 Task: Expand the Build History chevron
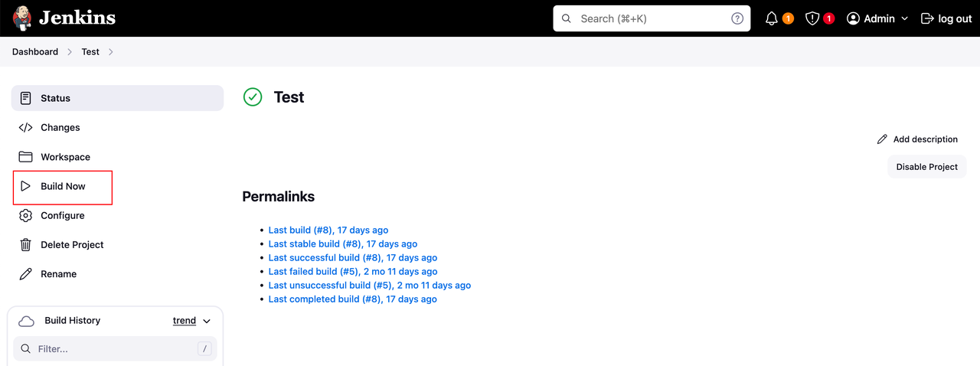207,322
